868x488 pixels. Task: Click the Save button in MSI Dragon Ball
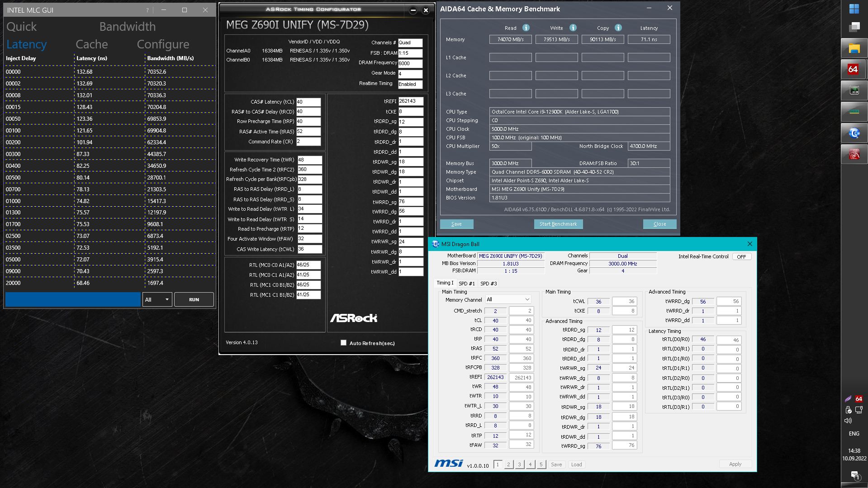coord(556,464)
